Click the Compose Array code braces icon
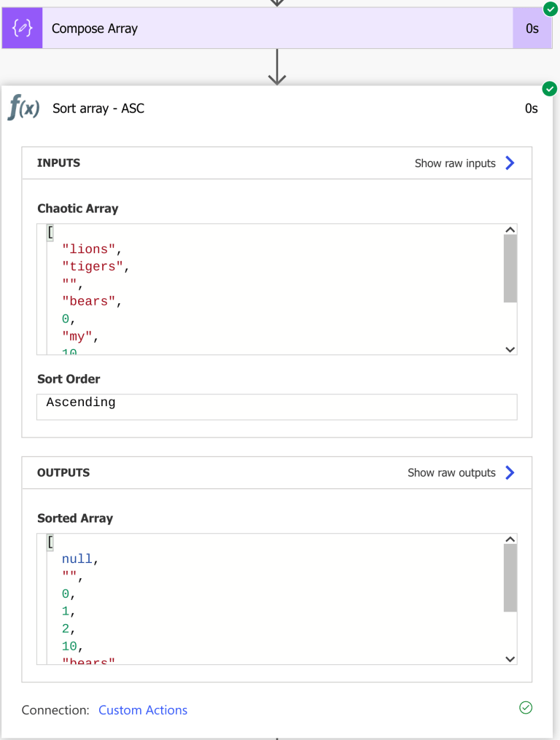Image resolution: width=560 pixels, height=740 pixels. [22, 28]
